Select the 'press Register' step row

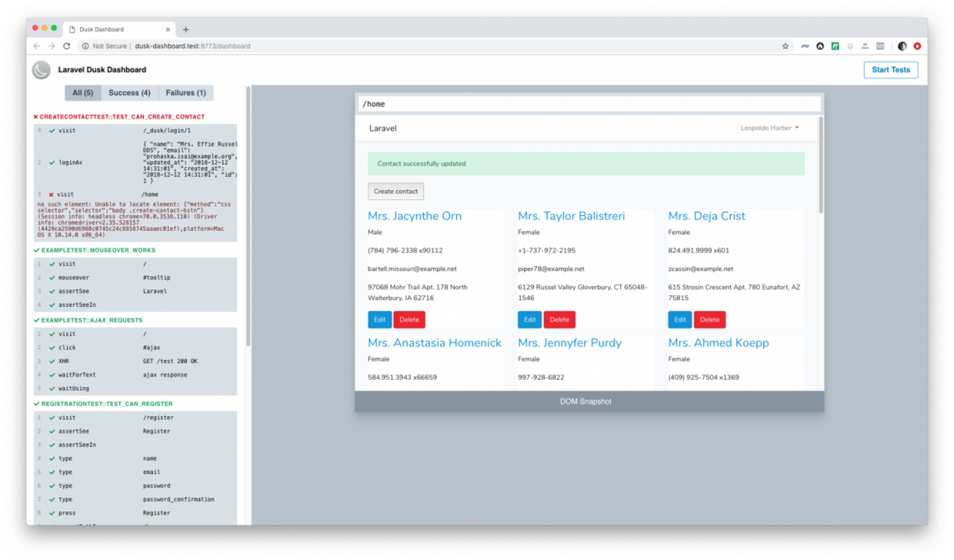click(x=135, y=513)
